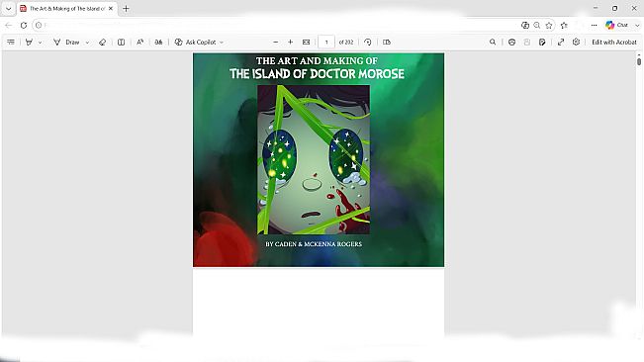Expand the Ask Copilot dropdown arrow
This screenshot has height=362, width=644.
tap(222, 43)
